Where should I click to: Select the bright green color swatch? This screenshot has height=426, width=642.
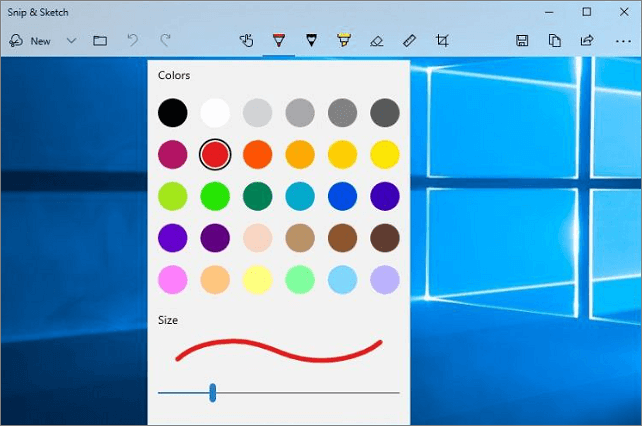[215, 196]
